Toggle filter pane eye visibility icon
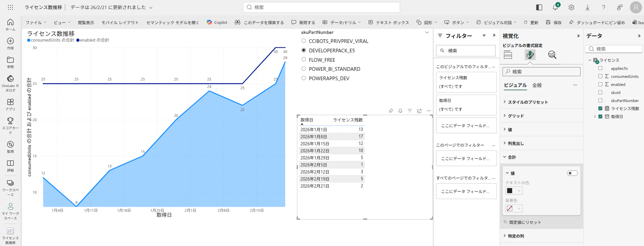 coord(484,36)
